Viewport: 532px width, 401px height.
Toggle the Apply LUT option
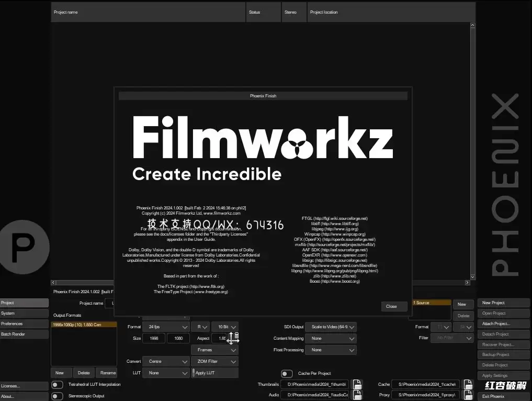coord(215,373)
